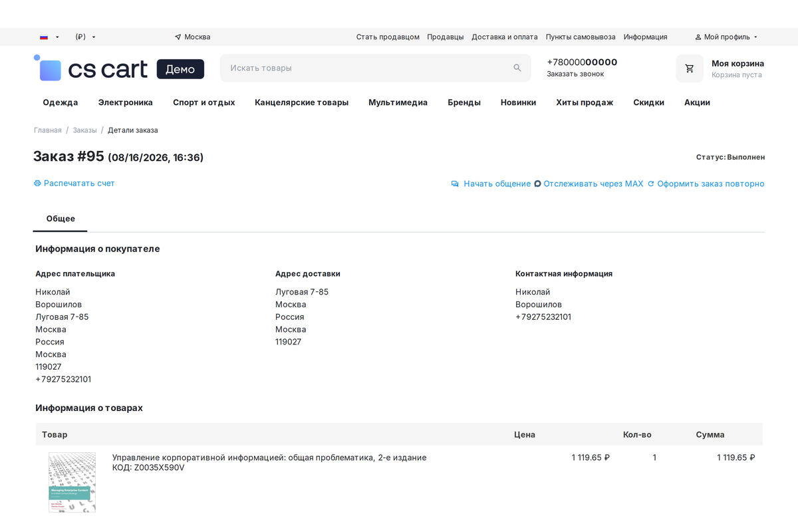This screenshot has width=798, height=532.
Task: Open the Пункты самовывоза link
Action: pos(581,37)
